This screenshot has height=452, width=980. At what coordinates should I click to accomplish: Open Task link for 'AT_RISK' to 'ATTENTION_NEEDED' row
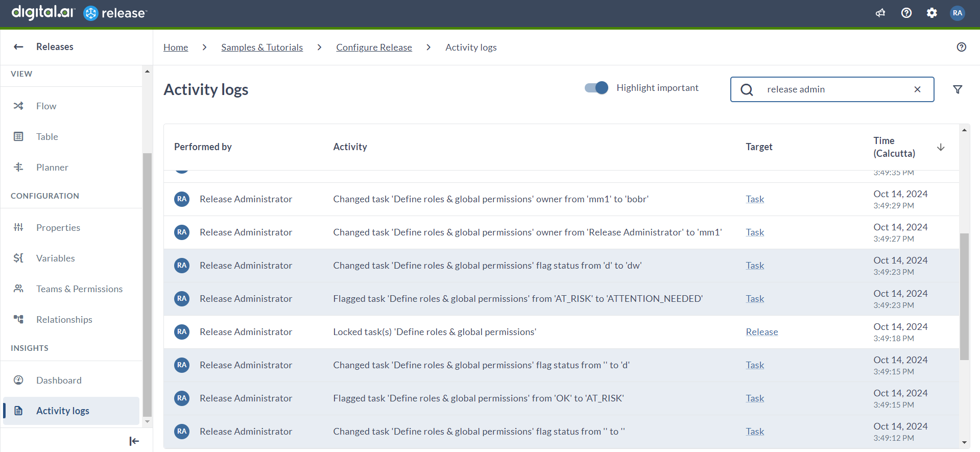(x=755, y=299)
